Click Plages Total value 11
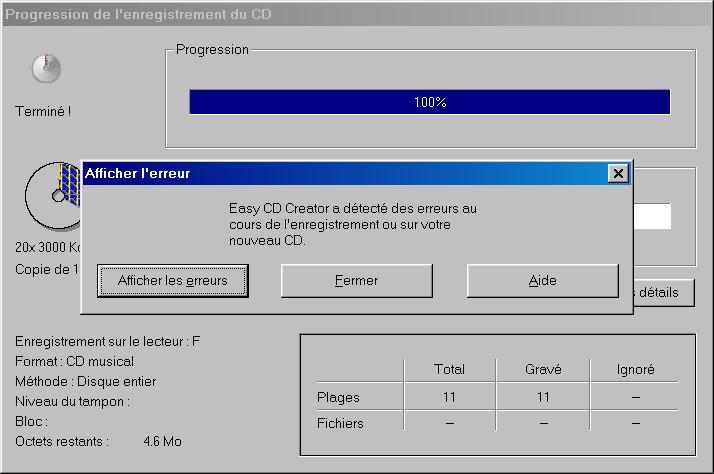 (449, 398)
